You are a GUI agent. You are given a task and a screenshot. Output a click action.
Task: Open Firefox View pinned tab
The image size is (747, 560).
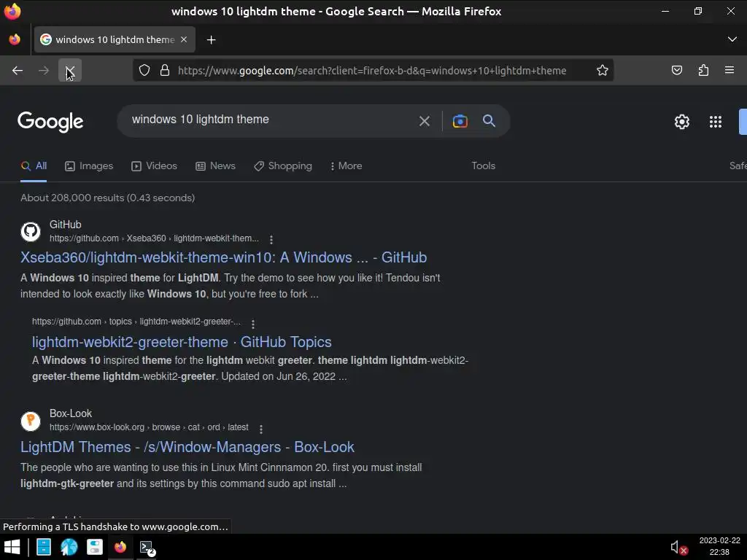[x=15, y=39]
